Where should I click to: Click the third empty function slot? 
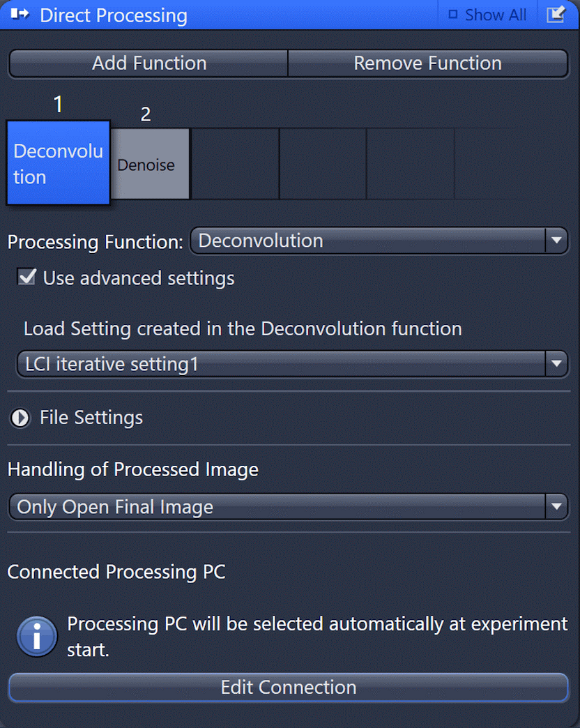(235, 164)
